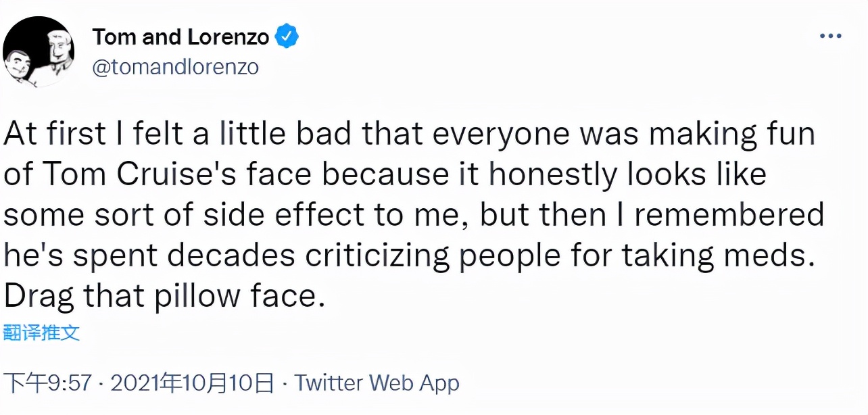Open the three-dot more options menu
Image resolution: width=868 pixels, height=415 pixels.
[x=830, y=36]
